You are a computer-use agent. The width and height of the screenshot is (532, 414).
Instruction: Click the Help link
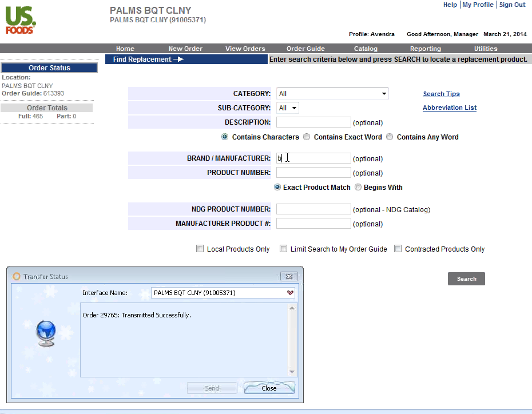450,5
